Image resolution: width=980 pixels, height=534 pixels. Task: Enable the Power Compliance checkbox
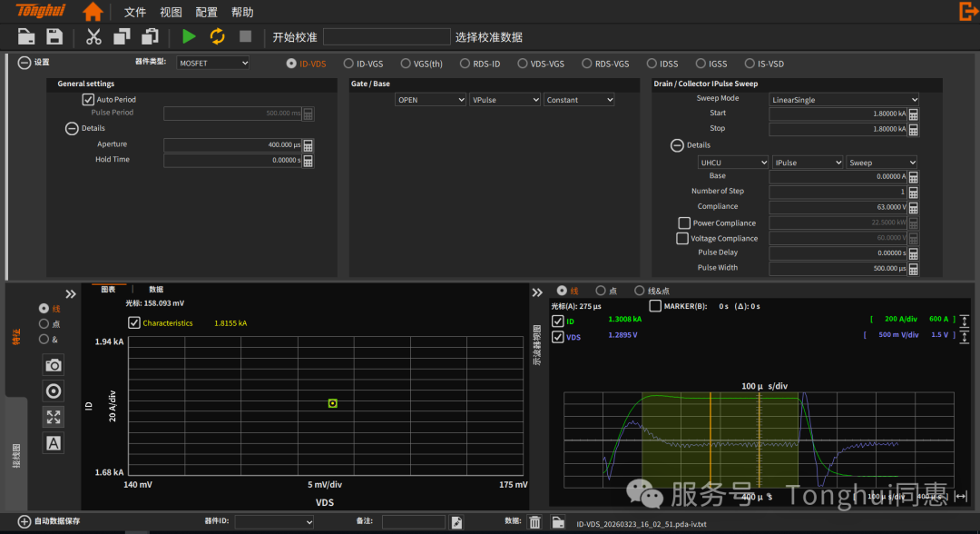tap(684, 222)
